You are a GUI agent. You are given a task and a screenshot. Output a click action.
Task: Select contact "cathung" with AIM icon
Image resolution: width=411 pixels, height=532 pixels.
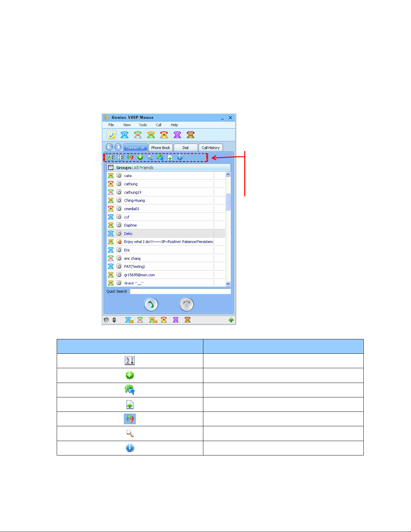[166, 184]
